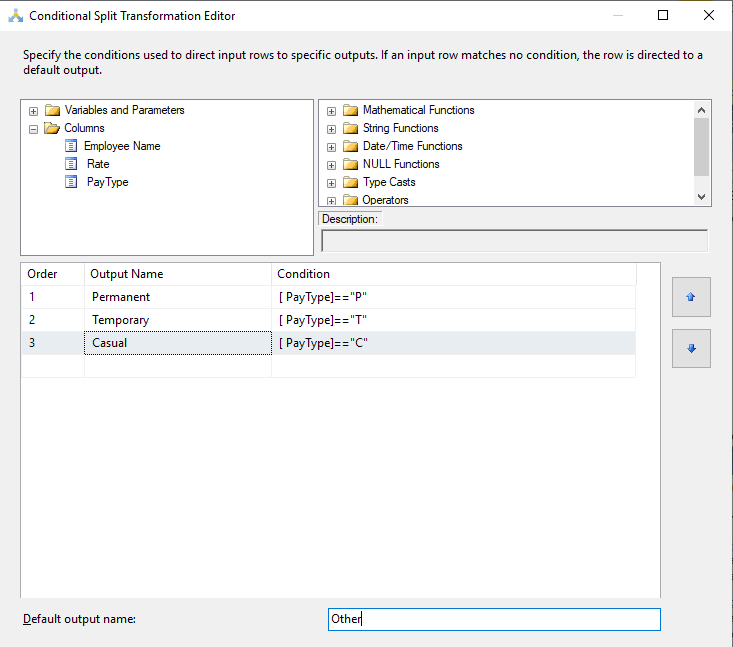The width and height of the screenshot is (733, 647).
Task: Expand the Type Casts node
Action: click(331, 182)
